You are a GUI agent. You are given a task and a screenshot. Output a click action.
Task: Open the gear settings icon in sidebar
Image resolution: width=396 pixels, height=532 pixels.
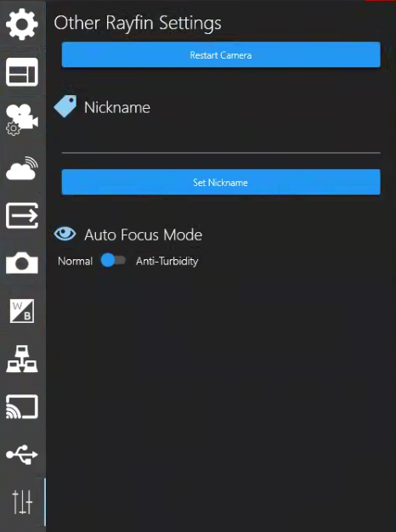point(22,24)
